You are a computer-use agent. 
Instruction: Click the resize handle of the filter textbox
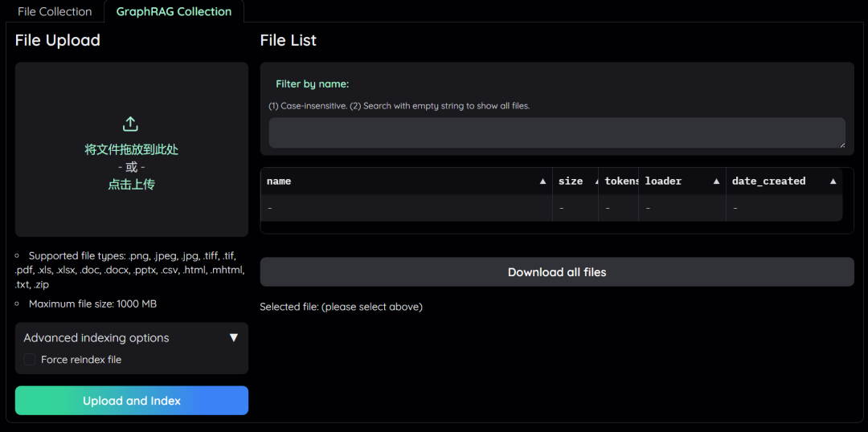(841, 144)
